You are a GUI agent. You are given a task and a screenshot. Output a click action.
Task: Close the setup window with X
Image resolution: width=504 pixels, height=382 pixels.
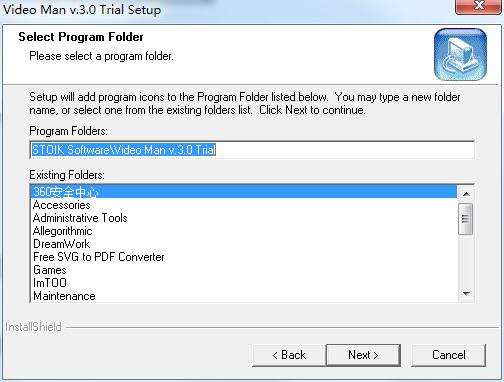[x=479, y=6]
